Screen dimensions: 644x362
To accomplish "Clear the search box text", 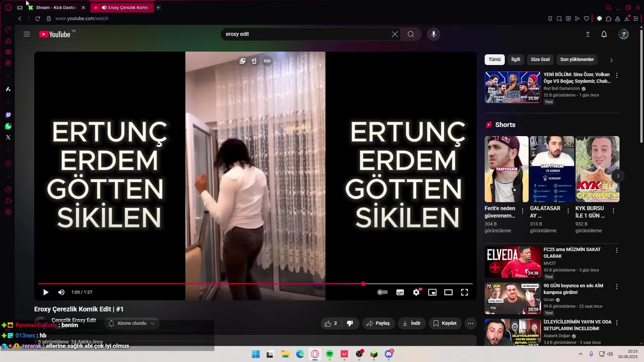I will click(x=394, y=34).
